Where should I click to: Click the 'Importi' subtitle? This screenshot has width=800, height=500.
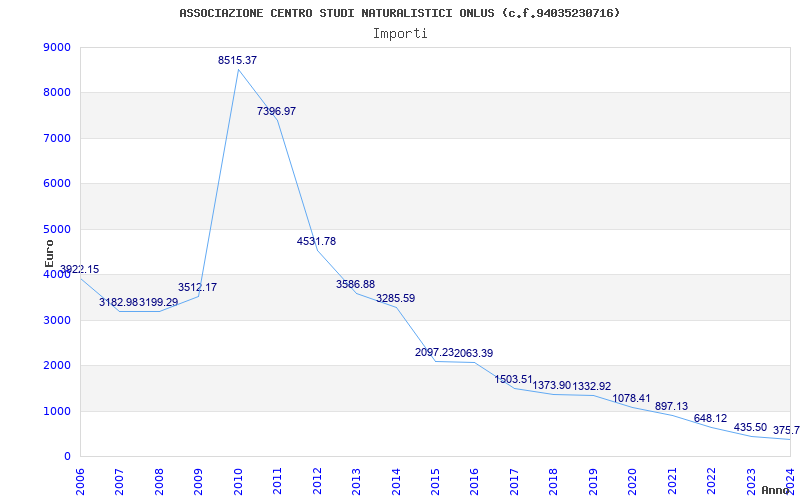click(400, 34)
